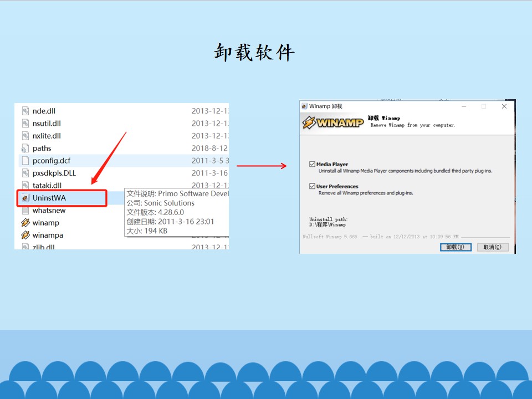Uncheck the Media Player checkbox
Viewport: 532px width, 399px height.
tap(312, 164)
